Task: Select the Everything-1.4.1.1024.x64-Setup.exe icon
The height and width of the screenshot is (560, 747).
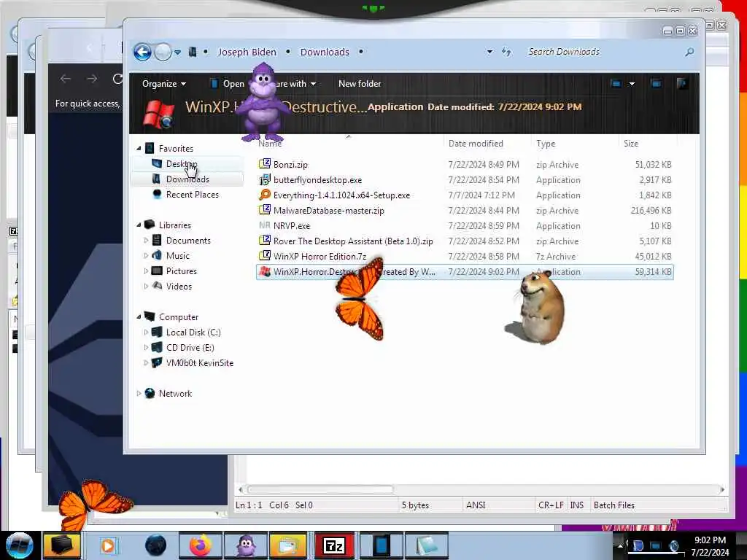Action: [x=264, y=195]
